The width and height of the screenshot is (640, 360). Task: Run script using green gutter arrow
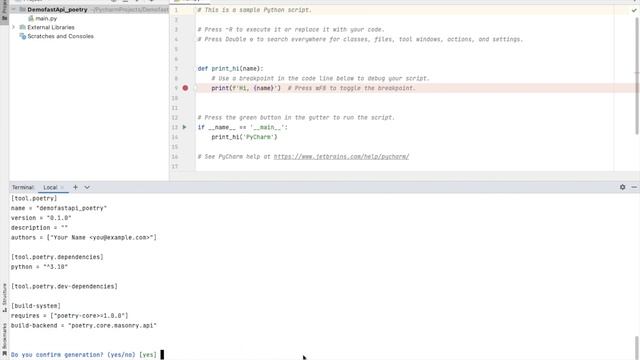(x=184, y=127)
